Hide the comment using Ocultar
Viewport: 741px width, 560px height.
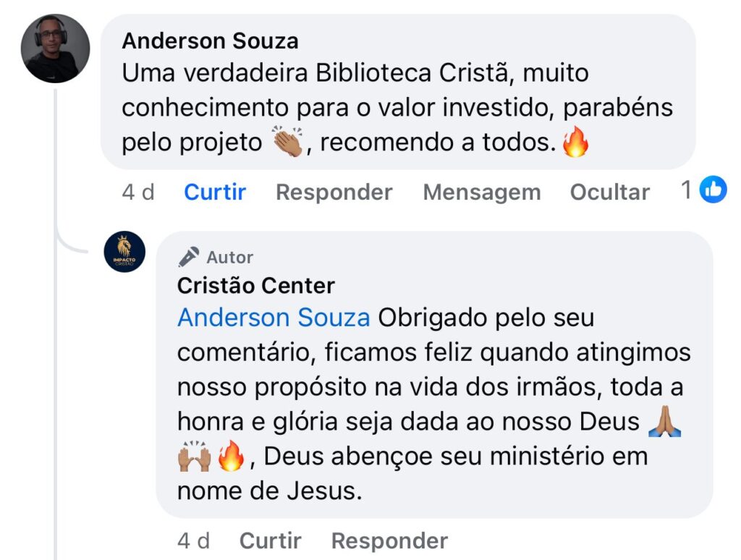609,192
